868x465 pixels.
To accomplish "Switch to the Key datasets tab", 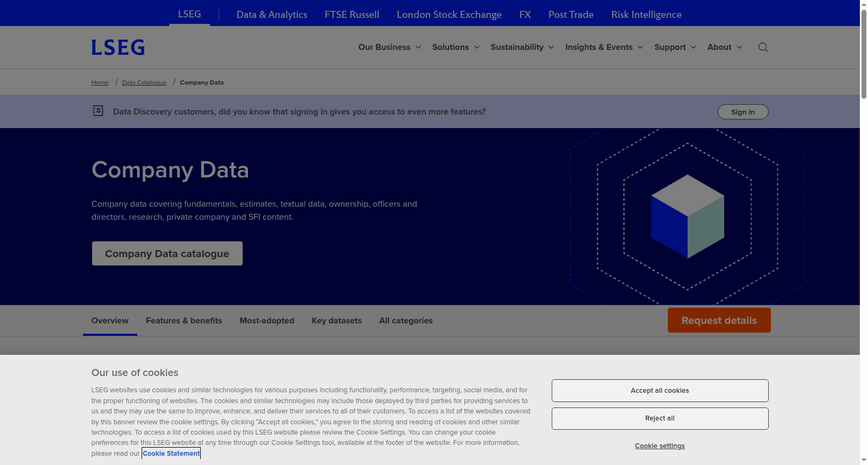I will (336, 321).
